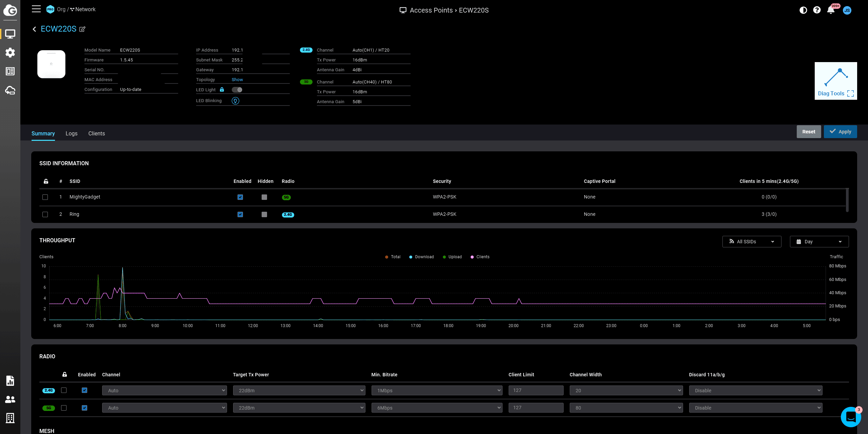The image size is (868, 434).
Task: Open the help question mark icon
Action: pyautogui.click(x=817, y=10)
